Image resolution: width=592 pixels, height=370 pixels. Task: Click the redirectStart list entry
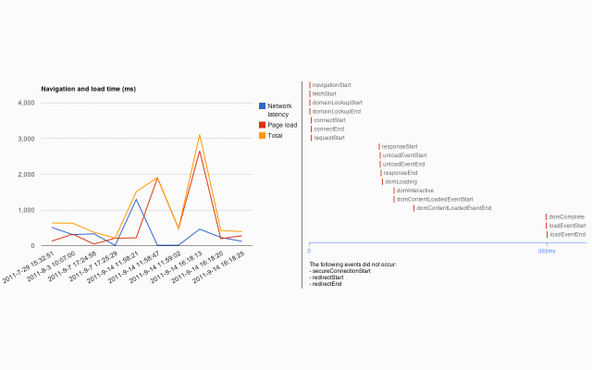tap(327, 277)
